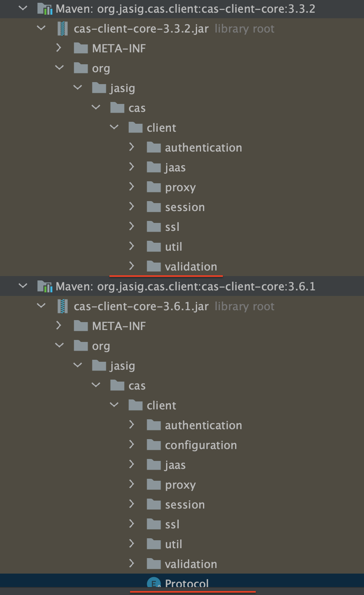364x595 pixels.
Task: Click the Protocol enum icon
Action: click(154, 583)
